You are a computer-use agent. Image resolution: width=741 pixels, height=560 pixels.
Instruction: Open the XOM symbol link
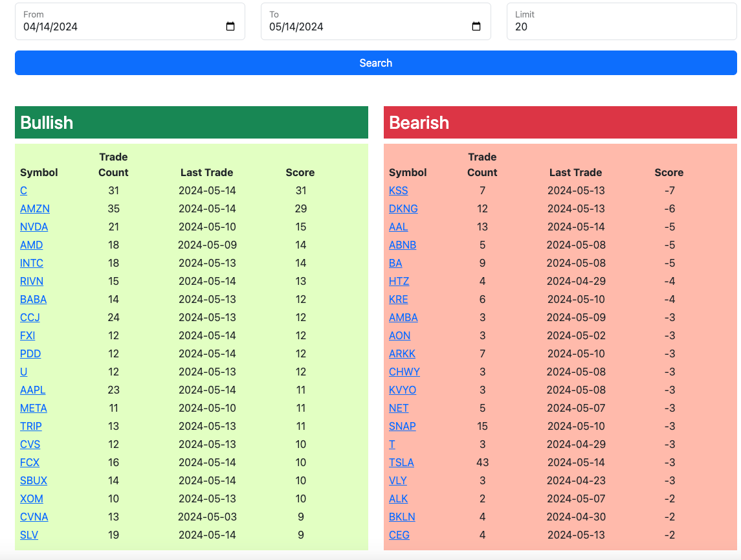(32, 498)
